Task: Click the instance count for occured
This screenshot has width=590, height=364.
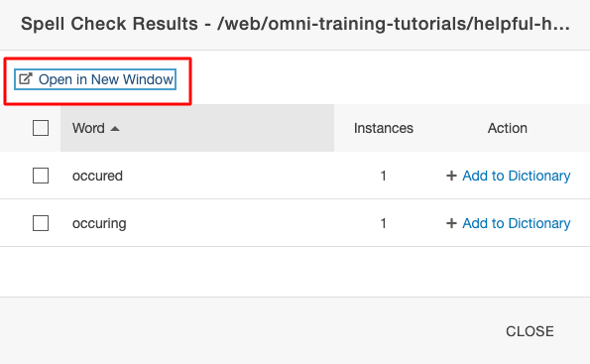Action: point(383,176)
